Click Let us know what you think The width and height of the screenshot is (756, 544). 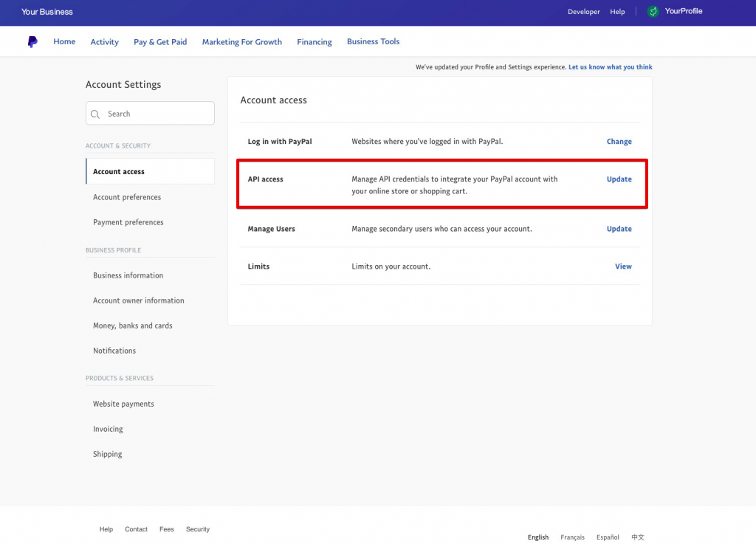610,67
